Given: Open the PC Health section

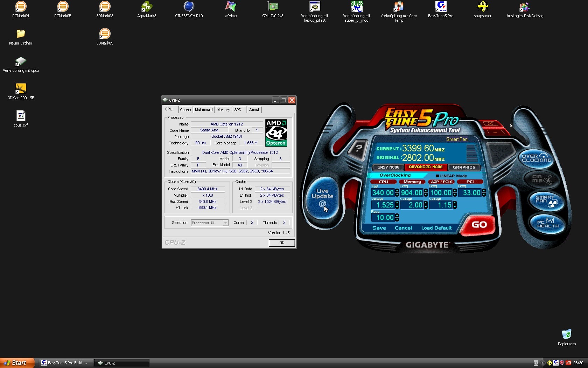Looking at the screenshot, I should click(x=548, y=223).
